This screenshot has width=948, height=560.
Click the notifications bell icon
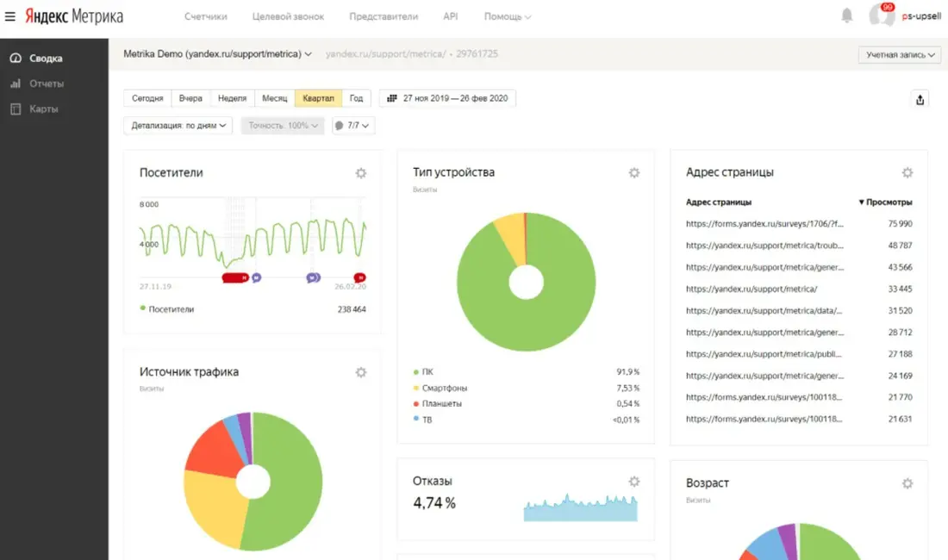[x=847, y=16]
